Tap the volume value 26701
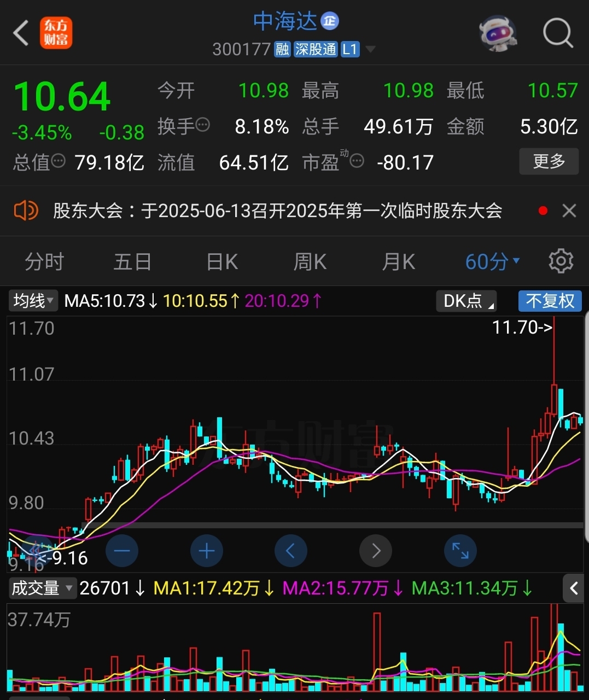589x700 pixels. click(113, 588)
